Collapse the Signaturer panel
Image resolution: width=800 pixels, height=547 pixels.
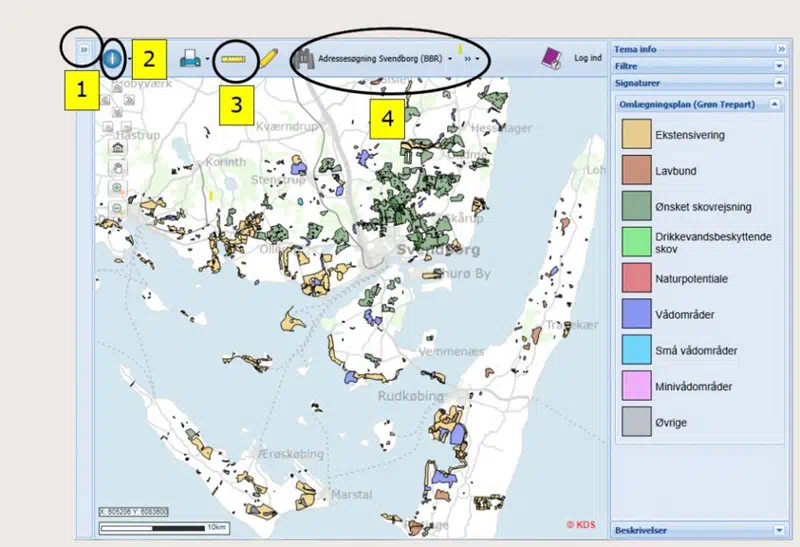[781, 83]
